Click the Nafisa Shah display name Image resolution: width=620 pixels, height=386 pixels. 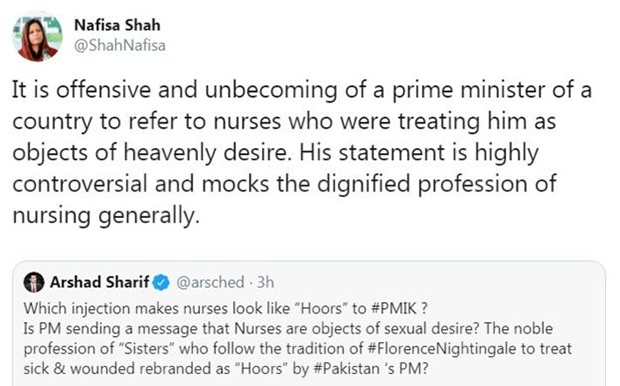coord(117,25)
